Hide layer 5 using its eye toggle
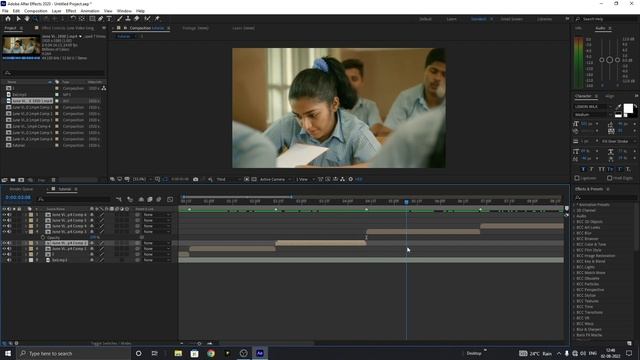Viewport: 640px width, 360px height. point(4,243)
